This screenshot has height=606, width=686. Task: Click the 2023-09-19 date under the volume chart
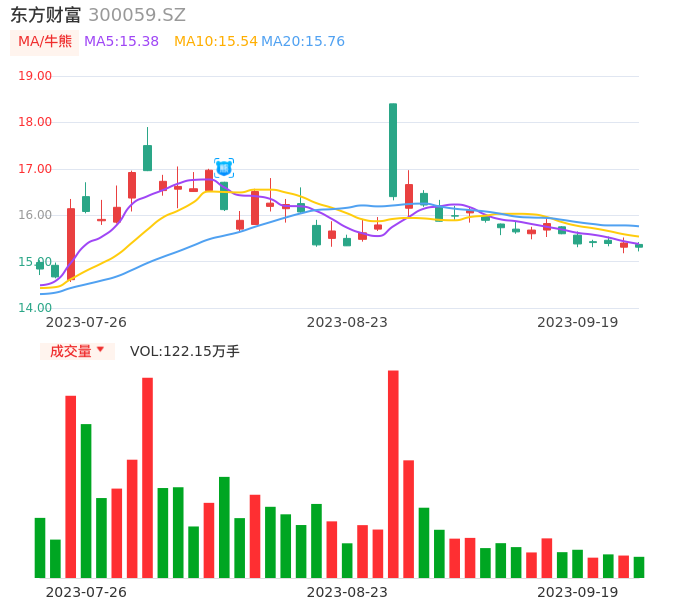coord(578,592)
